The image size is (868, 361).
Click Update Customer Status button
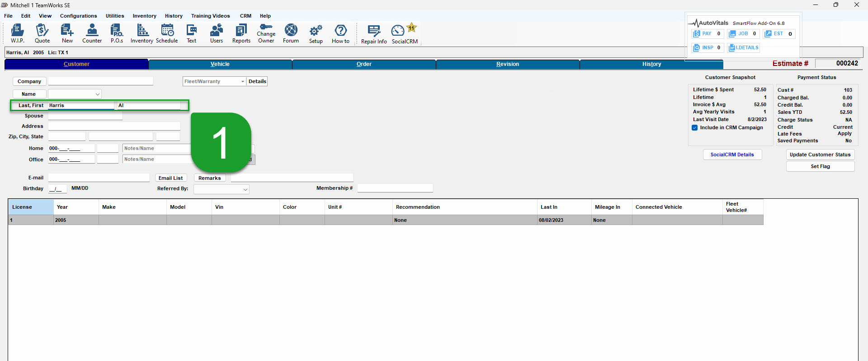[x=820, y=155]
